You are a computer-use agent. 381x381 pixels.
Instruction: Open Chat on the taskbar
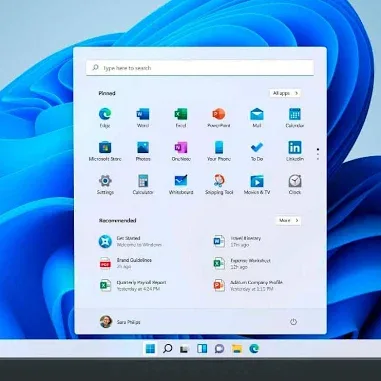(x=219, y=349)
